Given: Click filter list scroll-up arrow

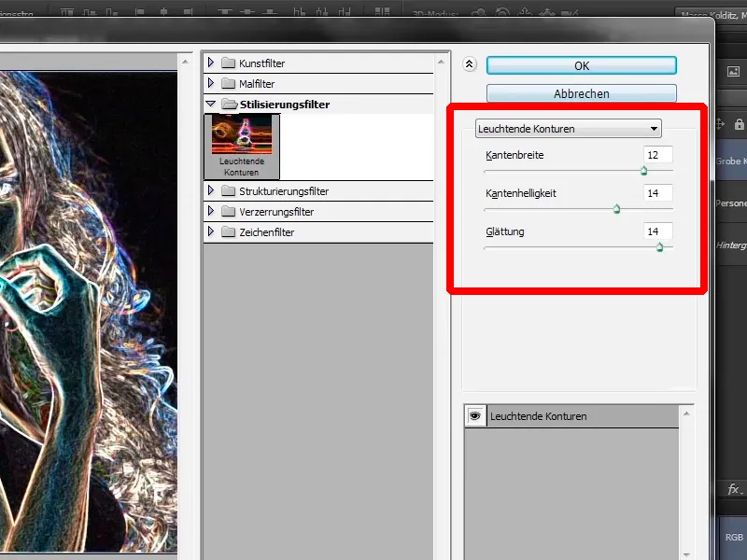Looking at the screenshot, I should (441, 62).
